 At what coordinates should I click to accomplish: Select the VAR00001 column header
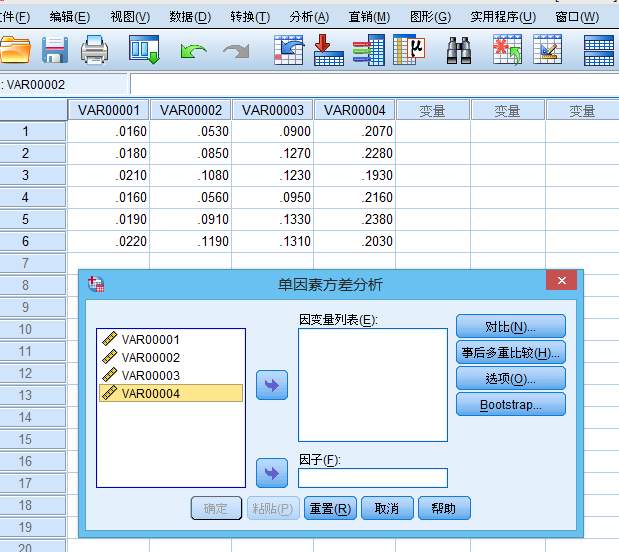click(109, 110)
